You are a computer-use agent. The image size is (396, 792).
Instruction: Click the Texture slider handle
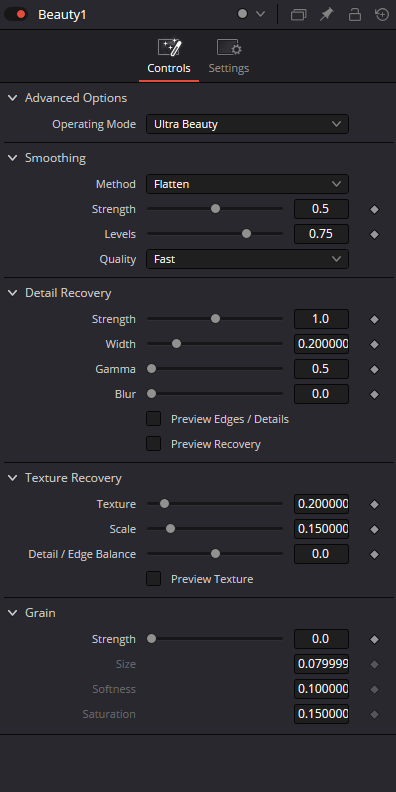click(164, 504)
